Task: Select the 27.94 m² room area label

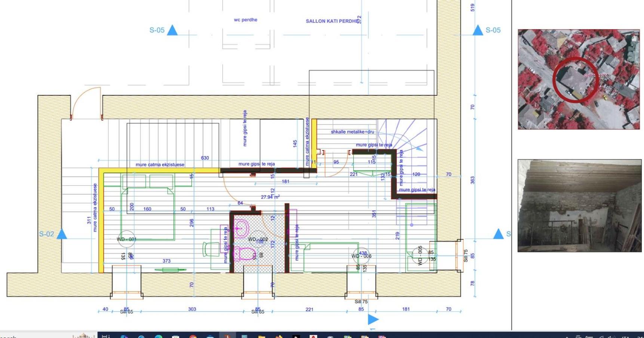Action: [x=270, y=197]
